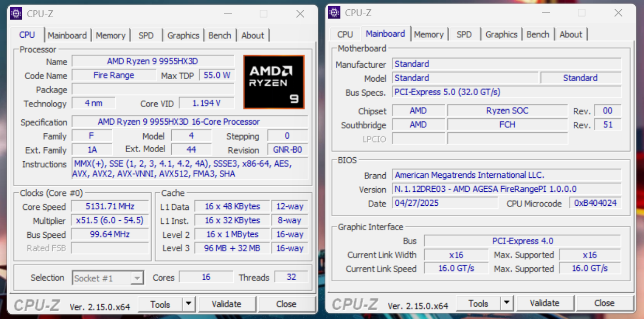Switch to CPU tab in right window
Screen dimensions: 644x319
click(x=345, y=34)
